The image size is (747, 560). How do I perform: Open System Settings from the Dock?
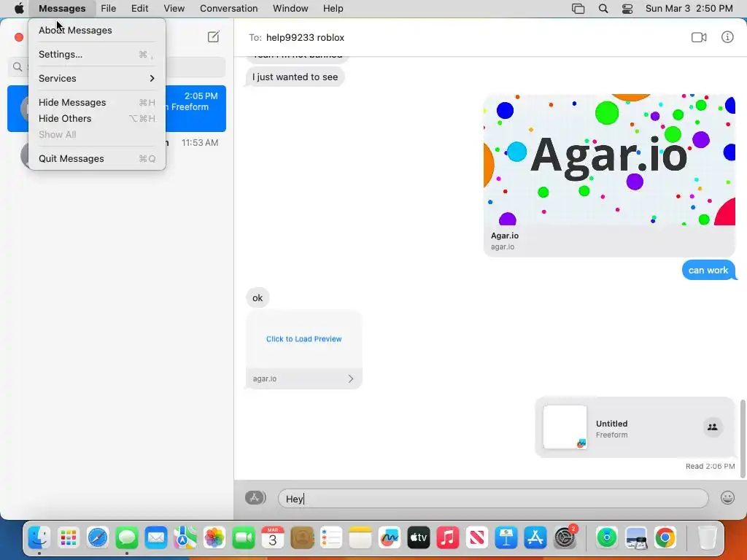coord(565,538)
